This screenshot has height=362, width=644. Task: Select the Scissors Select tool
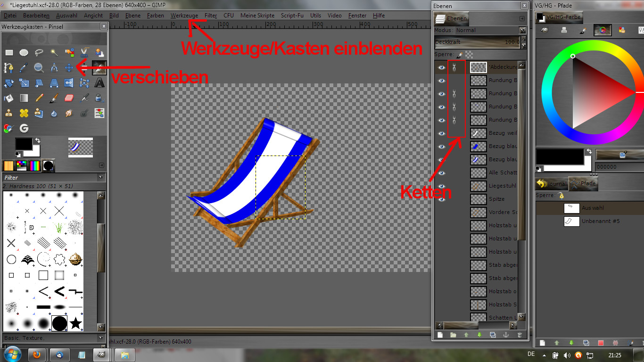coord(84,52)
